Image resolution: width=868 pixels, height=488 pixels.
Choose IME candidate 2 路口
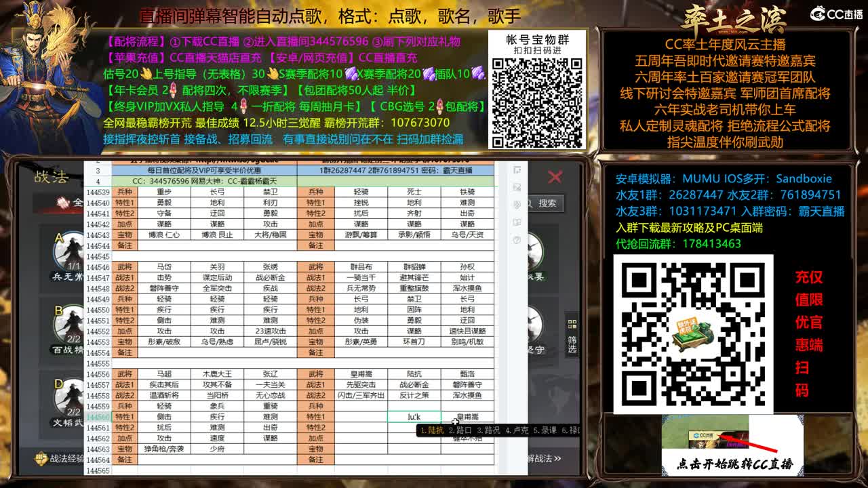pyautogui.click(x=460, y=430)
